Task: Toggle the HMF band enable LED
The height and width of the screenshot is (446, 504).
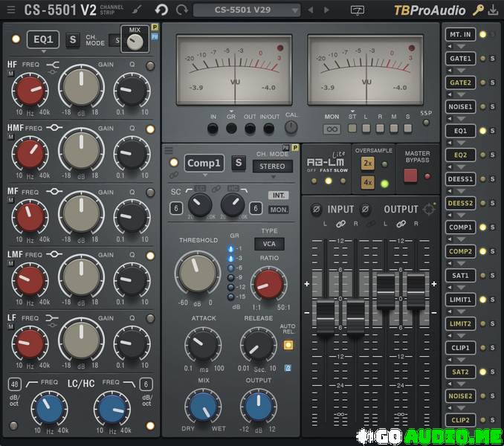Action: pyautogui.click(x=150, y=129)
